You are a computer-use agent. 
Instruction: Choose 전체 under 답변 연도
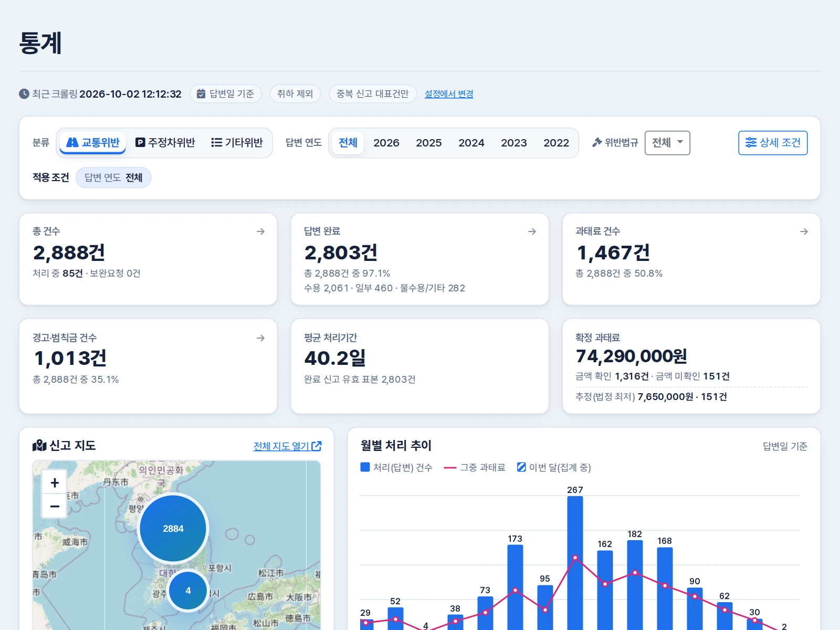pyautogui.click(x=348, y=143)
